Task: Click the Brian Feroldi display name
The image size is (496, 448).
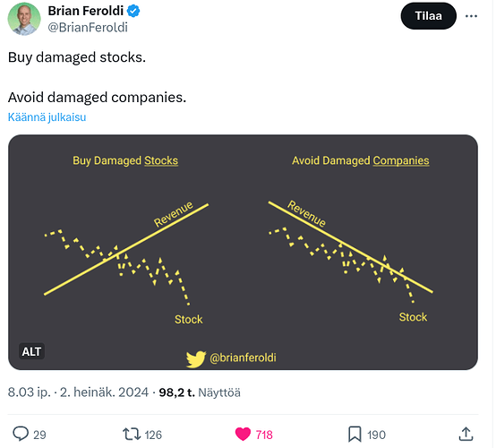Action: 86,11
